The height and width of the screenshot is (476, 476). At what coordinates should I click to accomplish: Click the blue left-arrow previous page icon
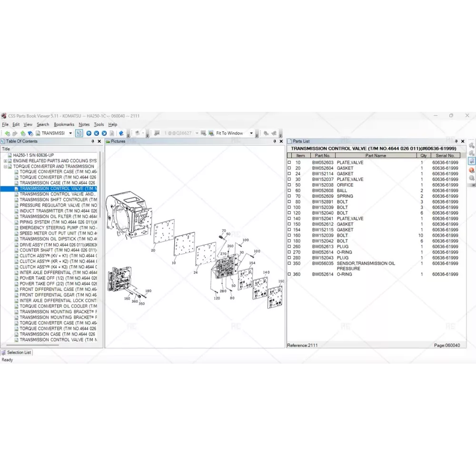coord(97,133)
